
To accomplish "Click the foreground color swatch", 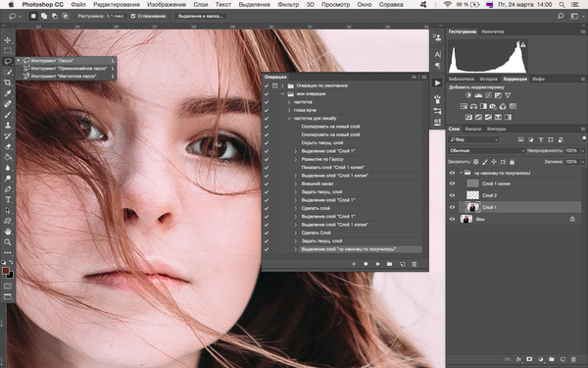I will click(5, 271).
